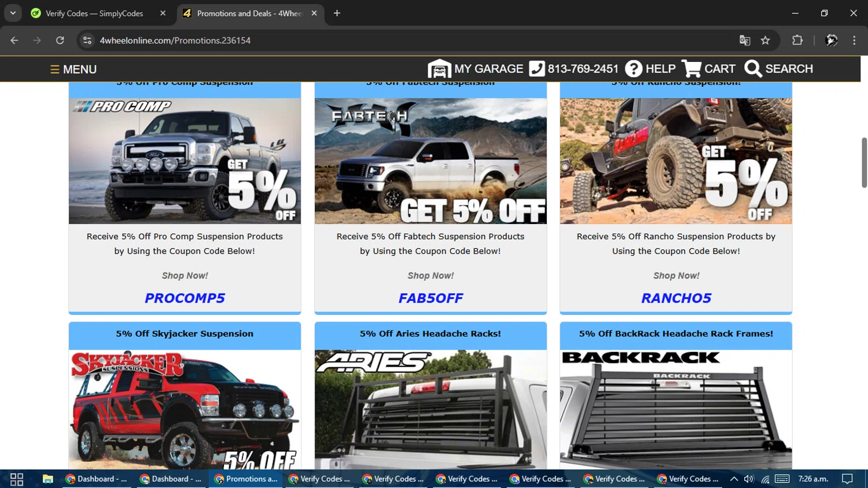
Task: Open the Pro Comp truck promo image
Action: pyautogui.click(x=185, y=161)
